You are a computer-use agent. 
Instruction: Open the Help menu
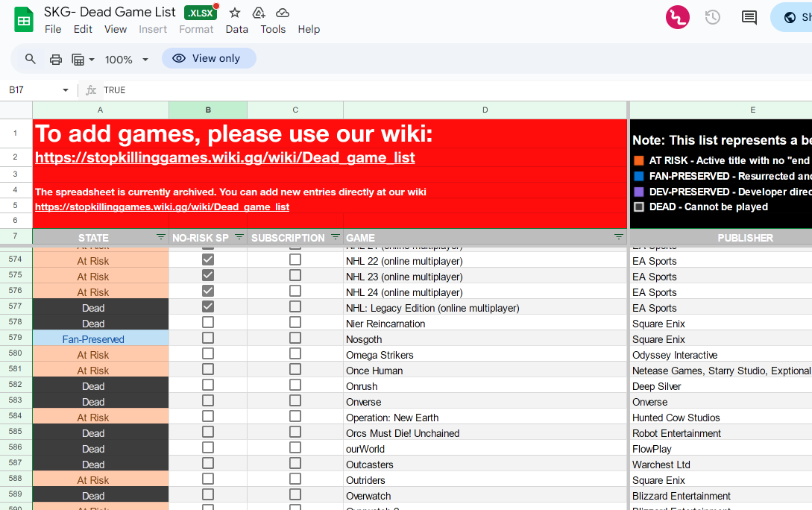tap(309, 30)
